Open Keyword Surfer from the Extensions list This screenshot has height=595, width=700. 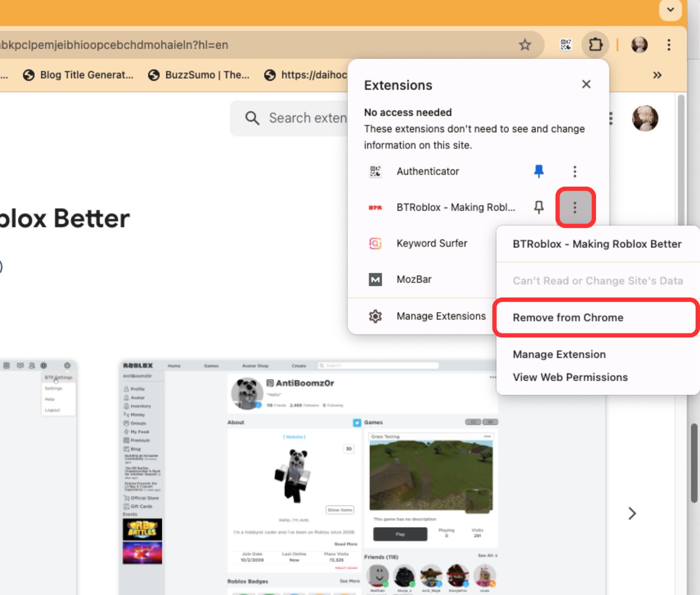point(432,243)
